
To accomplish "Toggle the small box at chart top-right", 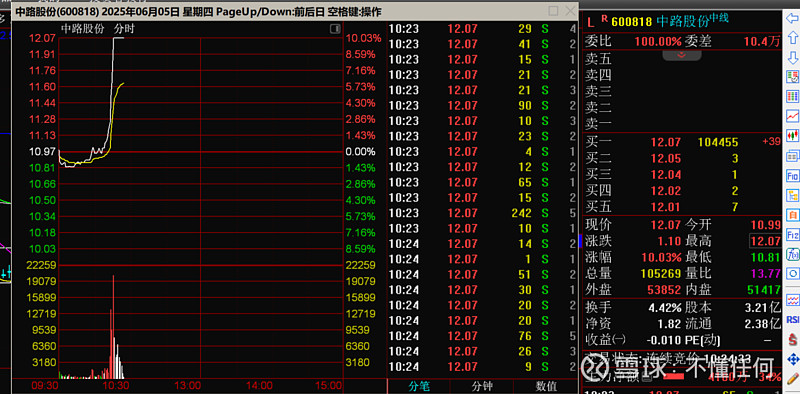I will click(335, 29).
